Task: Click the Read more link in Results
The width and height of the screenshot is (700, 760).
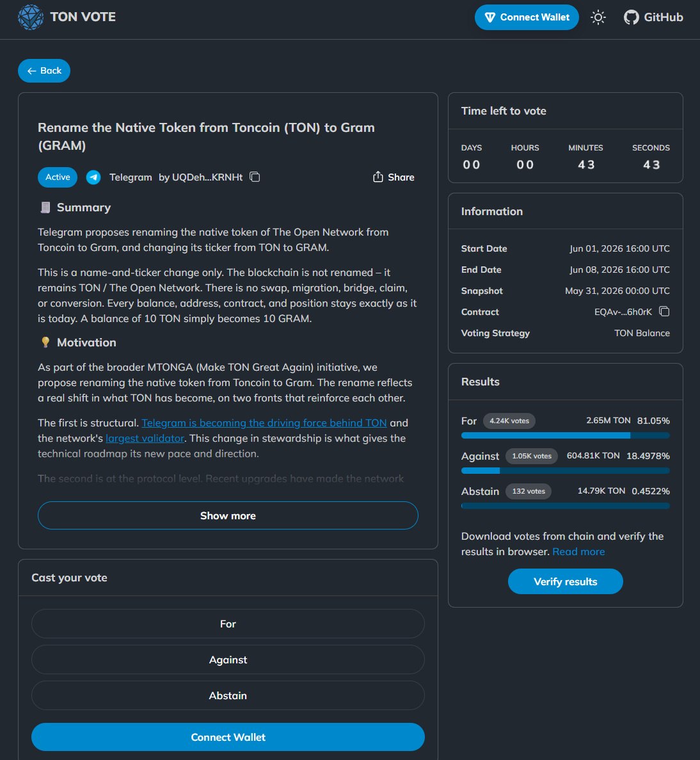Action: tap(578, 552)
